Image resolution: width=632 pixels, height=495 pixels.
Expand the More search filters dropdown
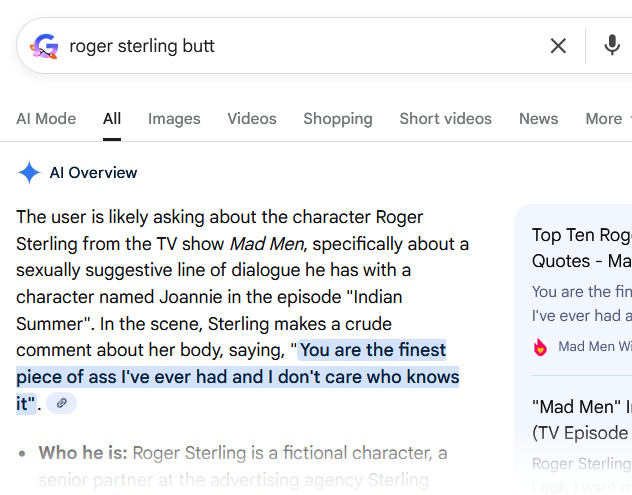[606, 118]
